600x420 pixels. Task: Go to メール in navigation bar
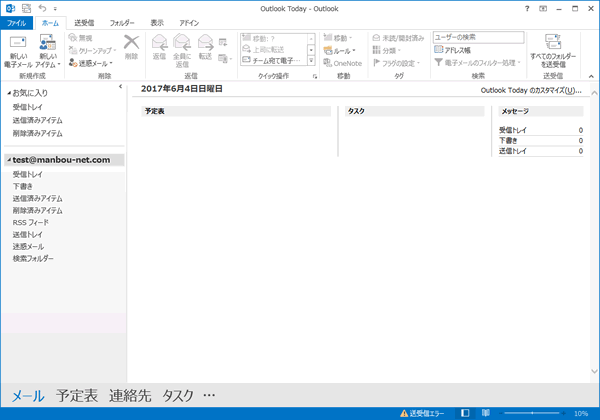pyautogui.click(x=28, y=396)
